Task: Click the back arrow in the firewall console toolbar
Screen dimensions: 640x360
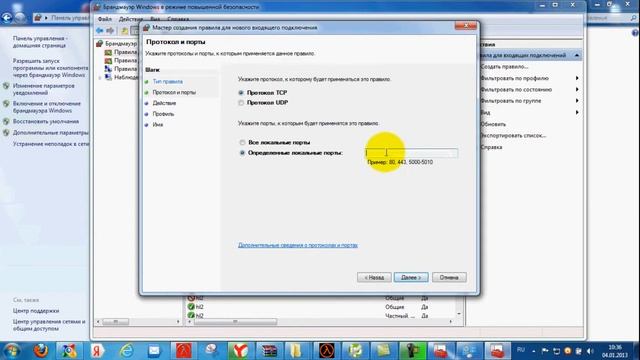Action: (x=100, y=31)
